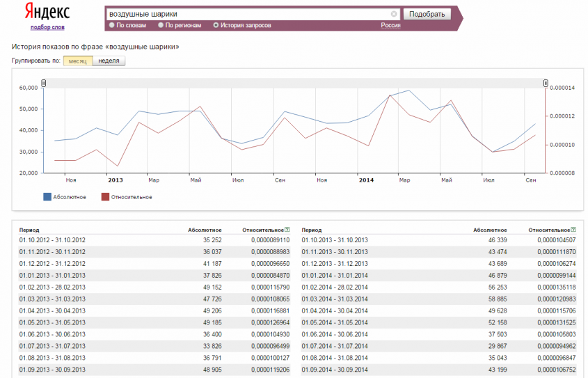588x378 pixels.
Task: Click the Яндекс logo
Action: click(47, 12)
